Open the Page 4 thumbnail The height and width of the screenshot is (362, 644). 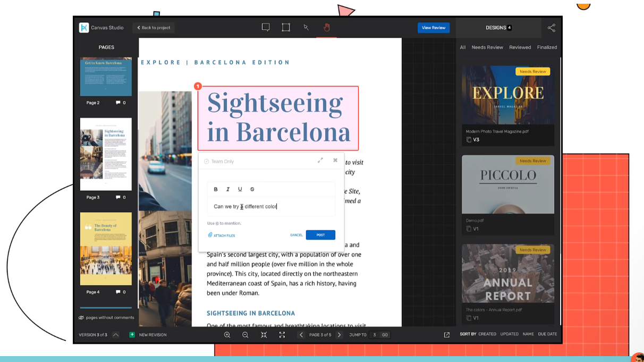click(x=106, y=249)
